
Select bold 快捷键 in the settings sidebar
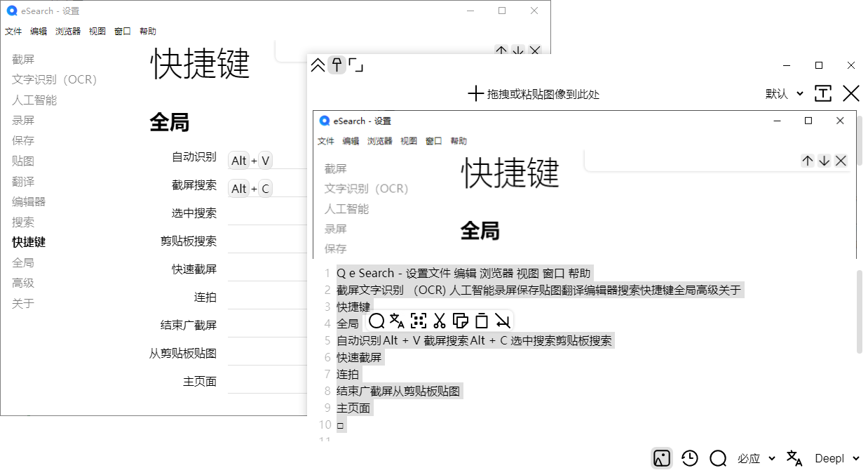[x=29, y=242]
